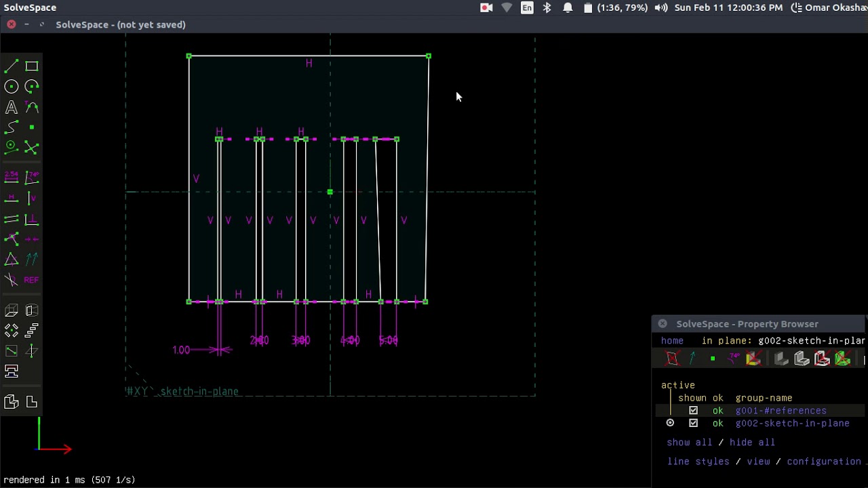Activate g002-sketch-in-plane radio button
The image size is (868, 488).
(670, 424)
